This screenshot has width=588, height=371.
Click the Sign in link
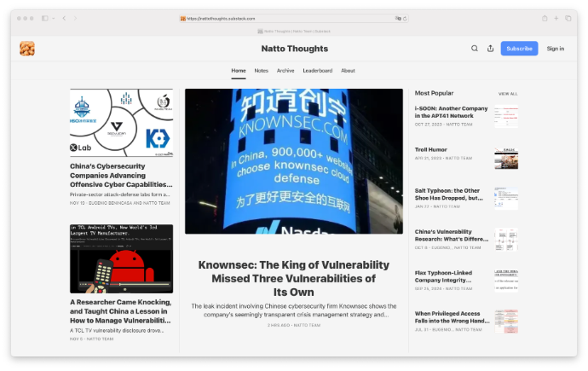pos(555,49)
